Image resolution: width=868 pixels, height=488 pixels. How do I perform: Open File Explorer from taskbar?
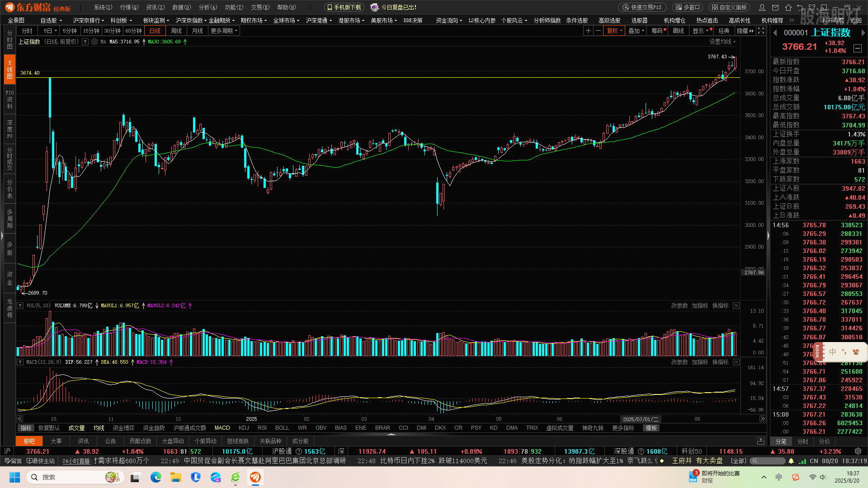176,477
